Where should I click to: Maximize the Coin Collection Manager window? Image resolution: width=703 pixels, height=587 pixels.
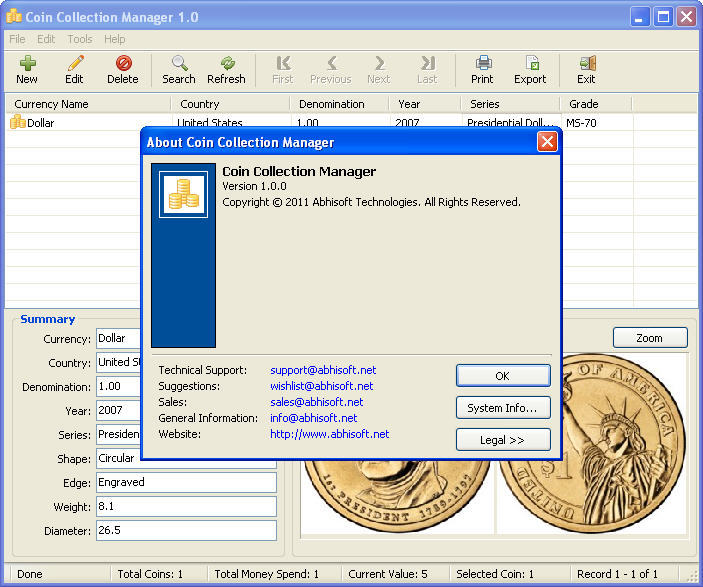(x=663, y=17)
